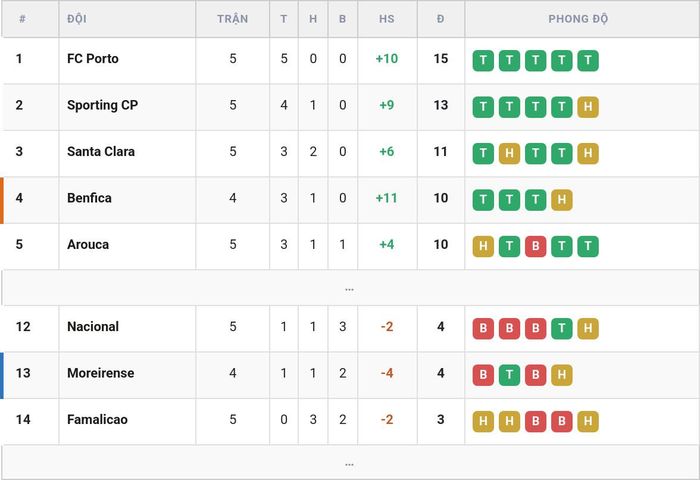Click FC Porto's first green T form badge
The width and height of the screenshot is (700, 480).
tap(483, 60)
